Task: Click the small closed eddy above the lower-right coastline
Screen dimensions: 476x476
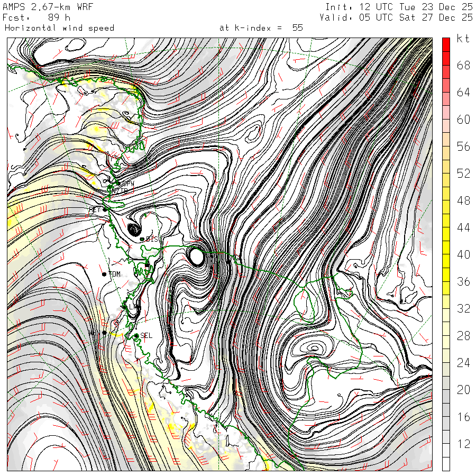Action: (315, 348)
